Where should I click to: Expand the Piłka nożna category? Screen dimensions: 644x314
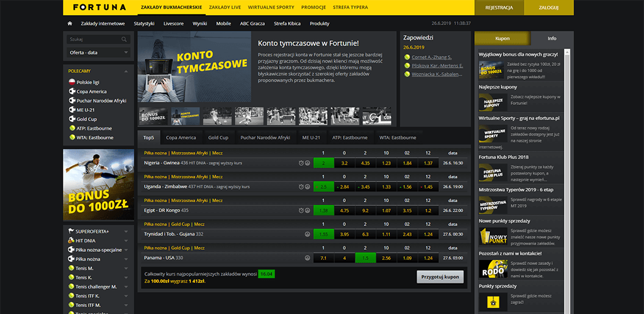[x=127, y=258]
